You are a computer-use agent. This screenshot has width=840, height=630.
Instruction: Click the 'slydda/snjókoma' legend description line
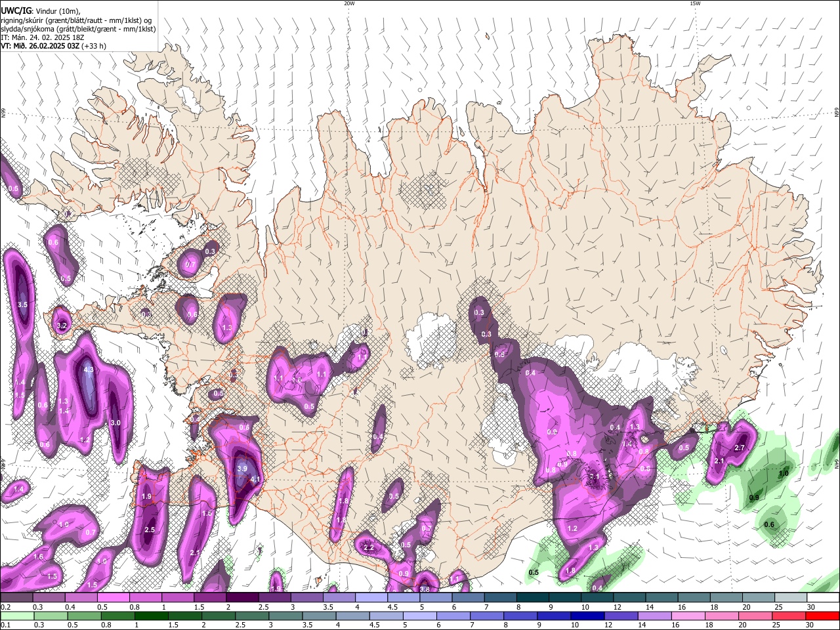click(78, 29)
